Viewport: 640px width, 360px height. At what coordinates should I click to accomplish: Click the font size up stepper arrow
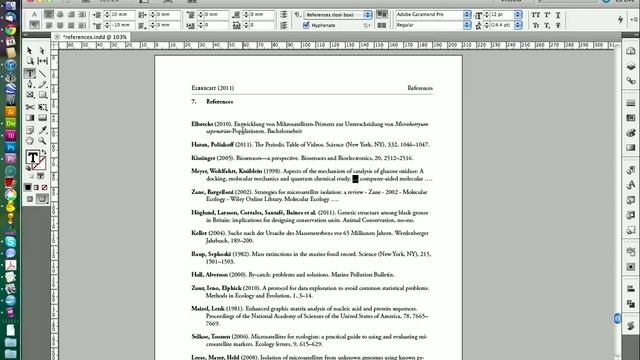[x=486, y=13]
